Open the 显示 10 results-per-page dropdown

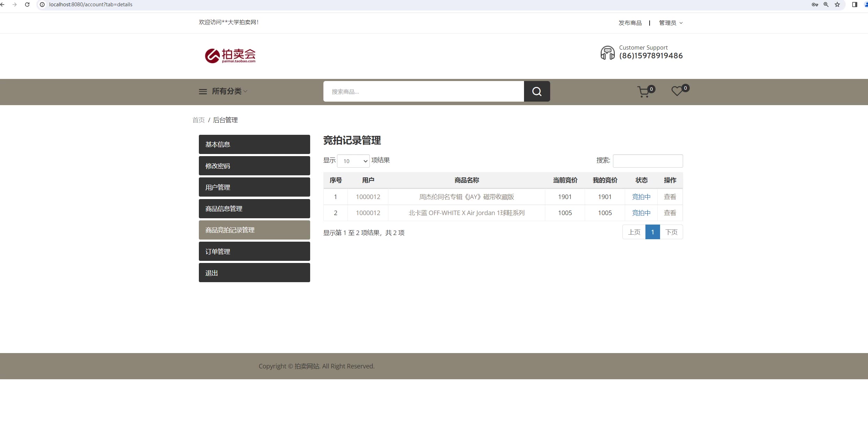[353, 161]
